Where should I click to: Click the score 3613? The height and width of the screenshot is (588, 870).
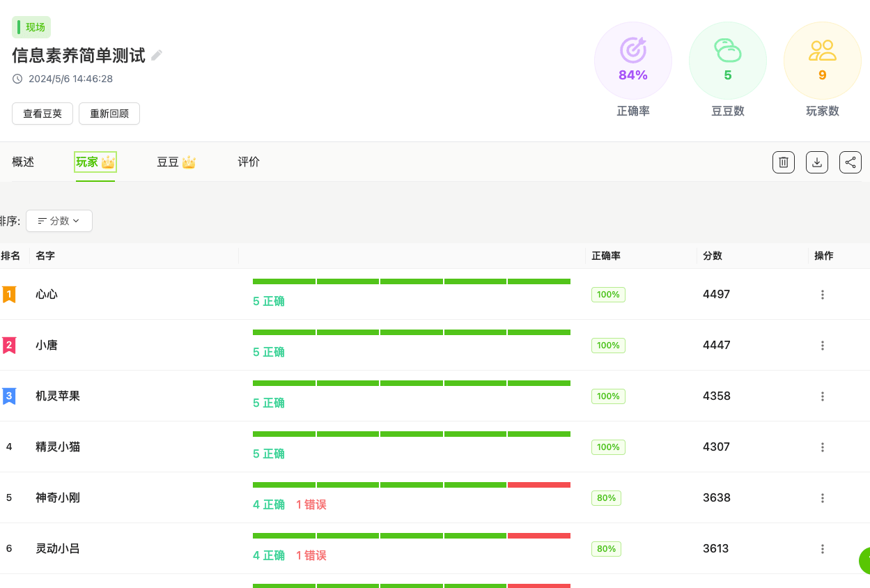tap(716, 549)
